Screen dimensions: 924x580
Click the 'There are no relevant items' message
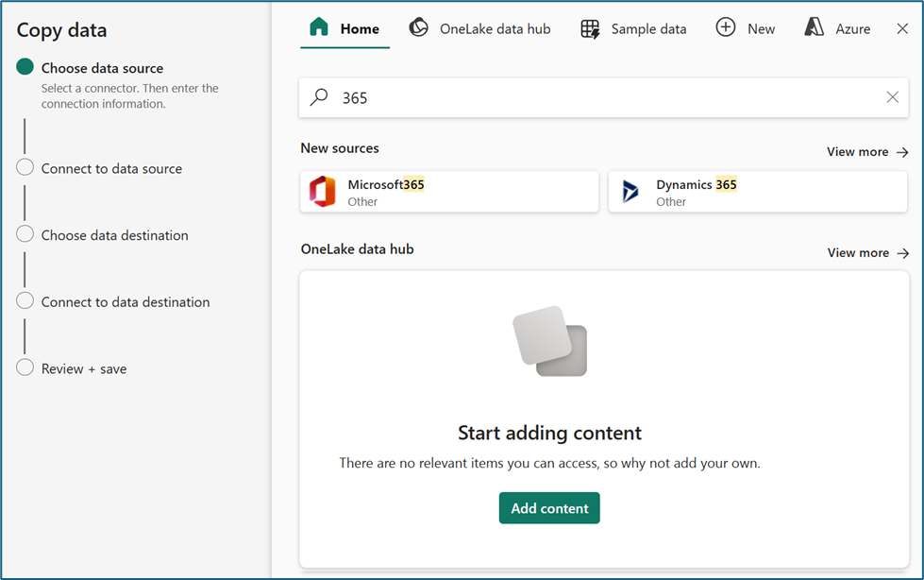pyautogui.click(x=549, y=463)
